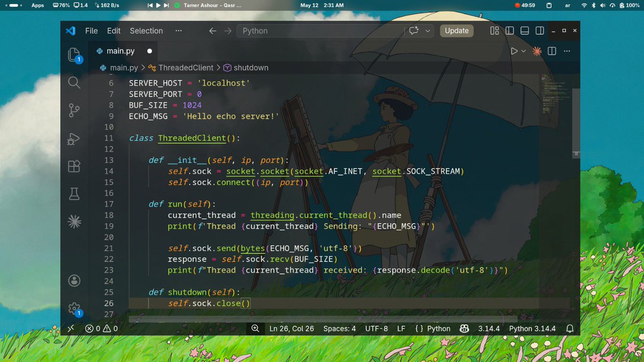Open the Search view in activity bar

(74, 82)
